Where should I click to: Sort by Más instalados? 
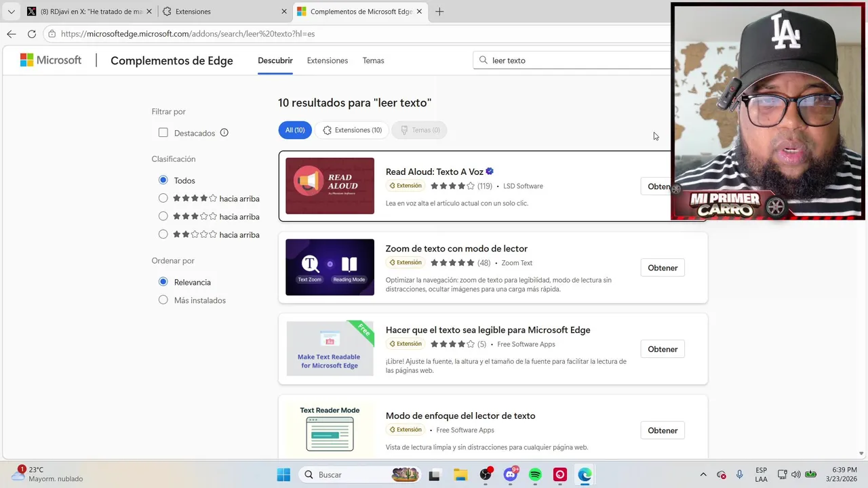[x=163, y=300]
